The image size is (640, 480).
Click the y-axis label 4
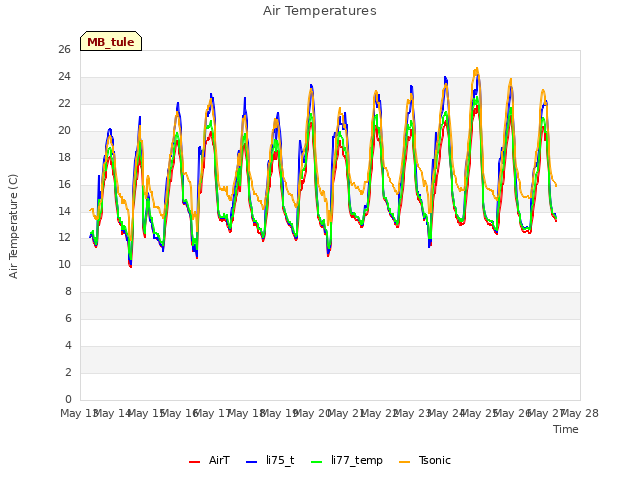click(x=68, y=345)
